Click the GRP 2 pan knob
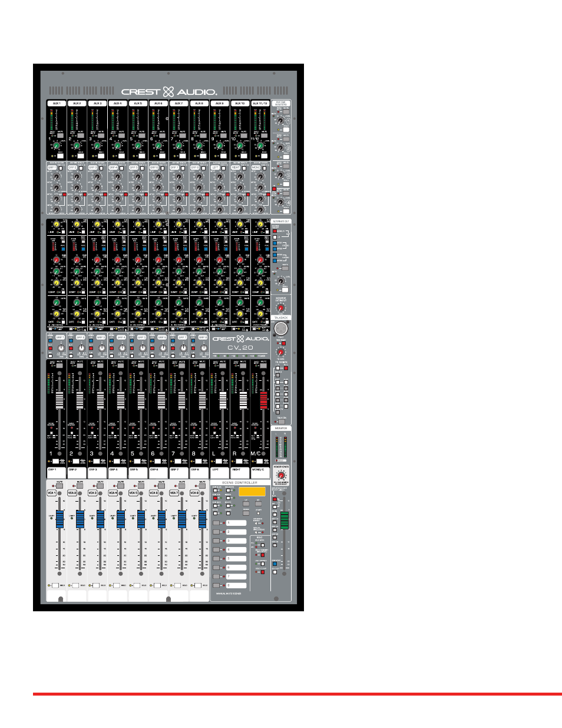 pos(82,348)
